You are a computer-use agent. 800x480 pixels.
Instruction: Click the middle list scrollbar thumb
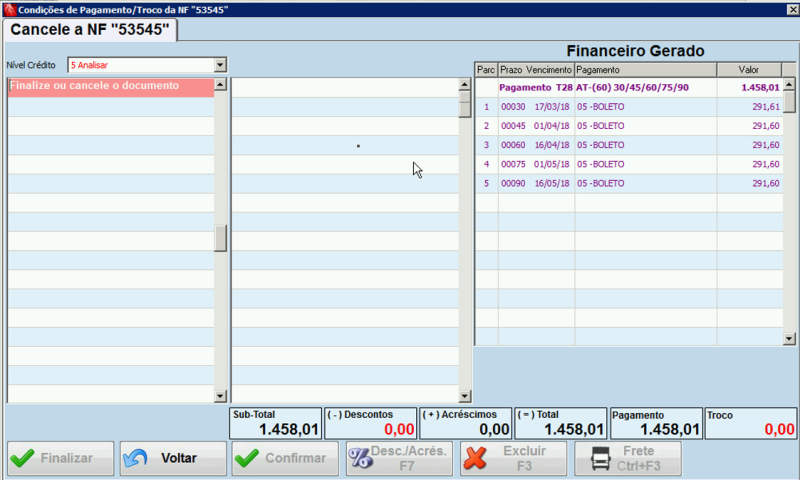click(464, 104)
